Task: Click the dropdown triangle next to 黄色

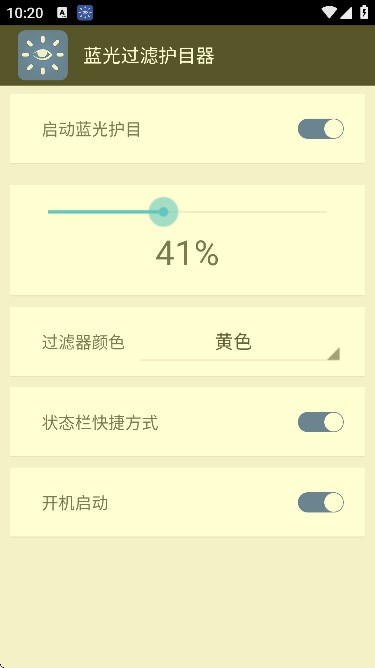Action: pos(334,354)
